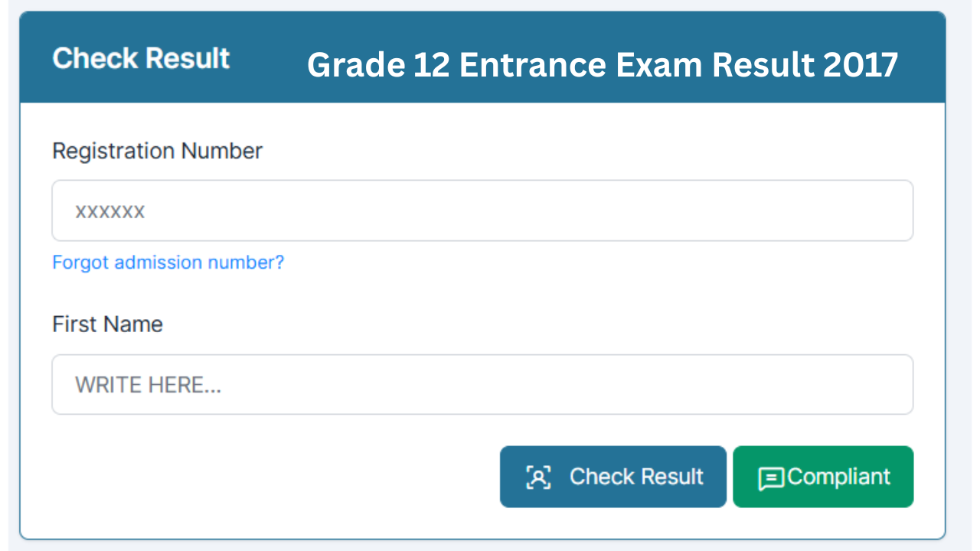Click the word Forgot in the admission link
This screenshot has width=980, height=551.
point(80,262)
